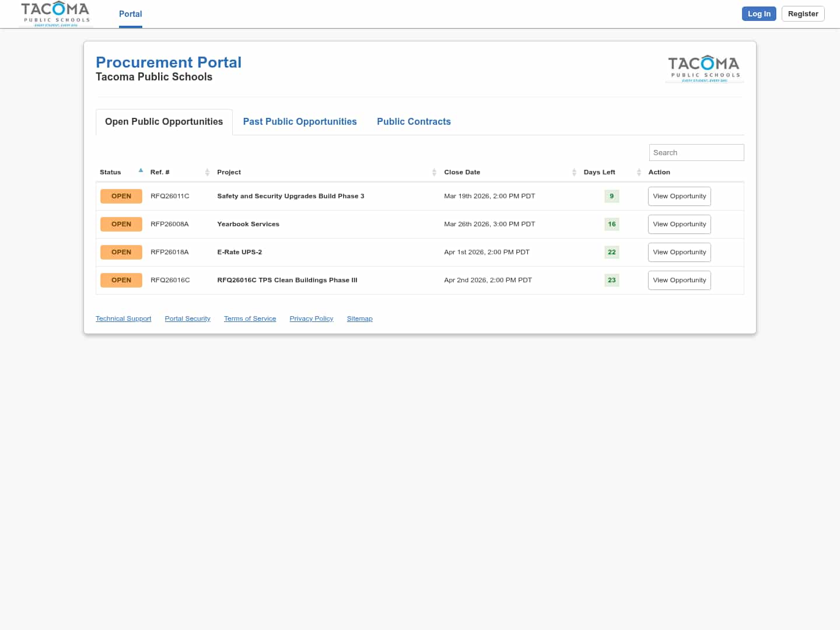View Opportunity for E-Rate UPS-2
The height and width of the screenshot is (630, 840).
[x=679, y=253]
